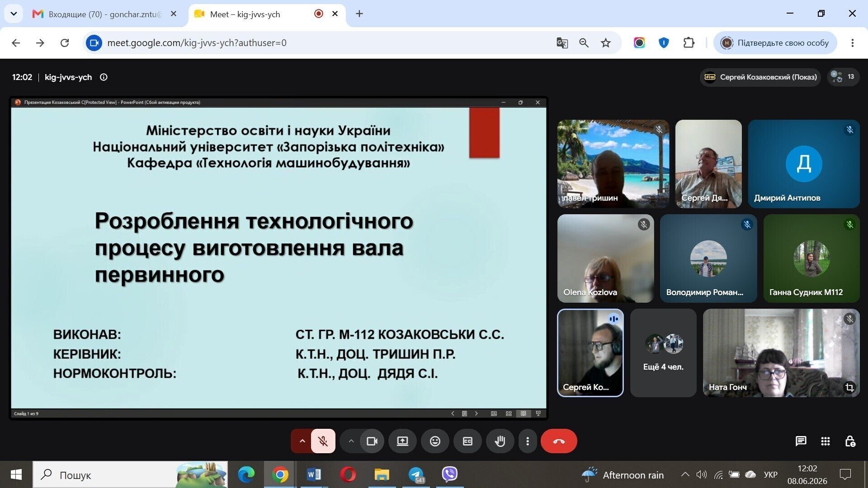Open Opera from taskbar
Viewport: 868px width, 488px height.
(348, 474)
